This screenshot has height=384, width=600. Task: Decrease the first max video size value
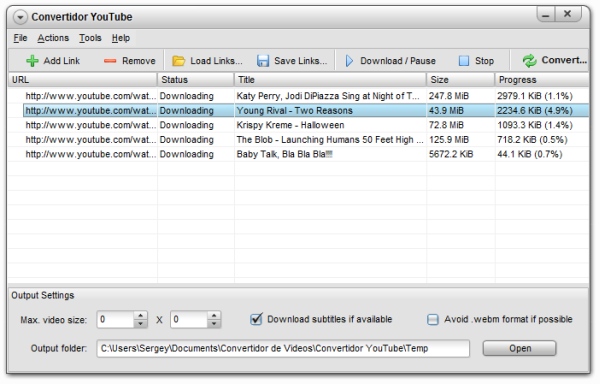(x=140, y=324)
